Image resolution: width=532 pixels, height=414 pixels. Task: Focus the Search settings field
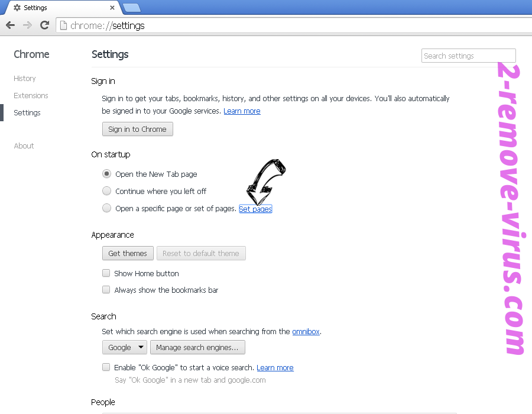(469, 56)
